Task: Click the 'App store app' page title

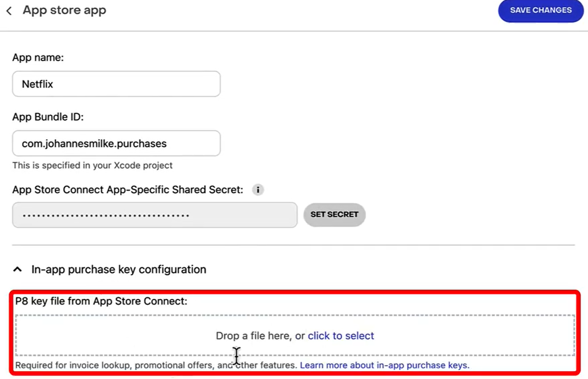Action: (x=64, y=10)
